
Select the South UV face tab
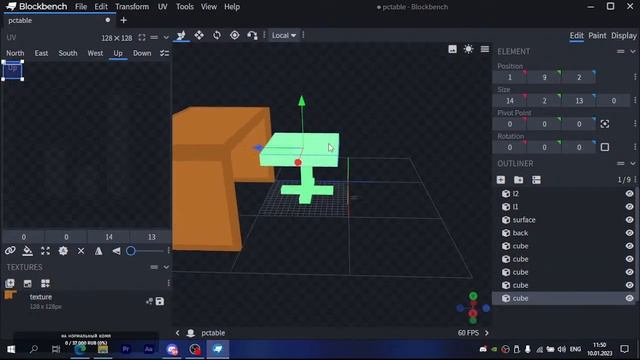68,53
